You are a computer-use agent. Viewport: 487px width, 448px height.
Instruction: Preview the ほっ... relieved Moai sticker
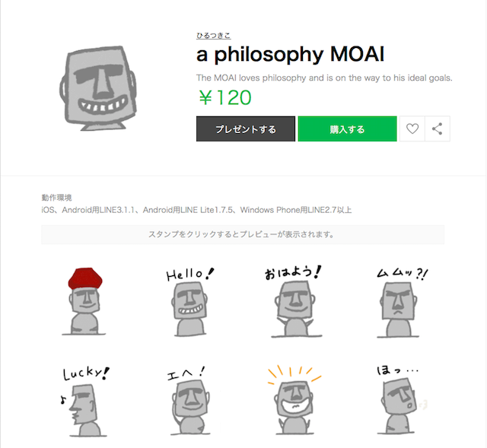399,401
